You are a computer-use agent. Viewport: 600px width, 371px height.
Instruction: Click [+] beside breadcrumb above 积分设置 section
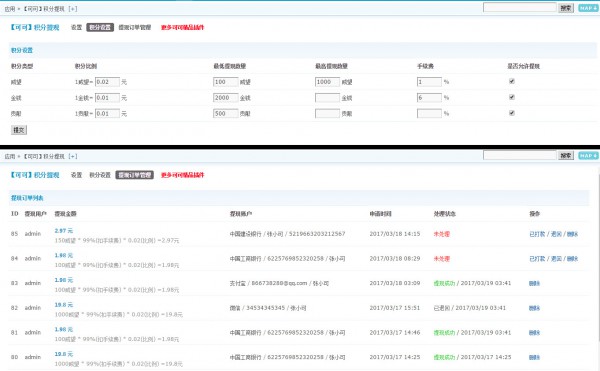point(73,8)
